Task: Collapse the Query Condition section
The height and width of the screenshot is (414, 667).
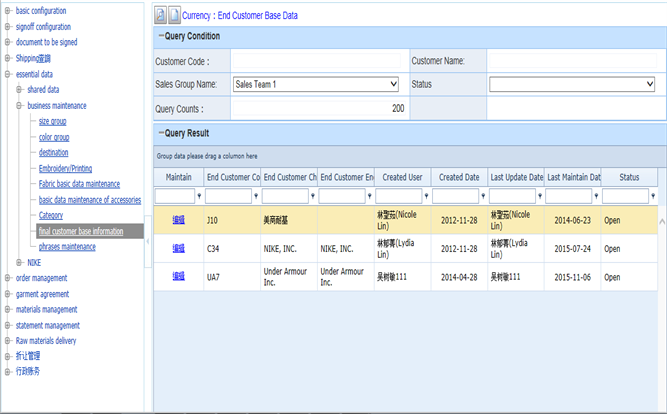Action: pyautogui.click(x=160, y=37)
